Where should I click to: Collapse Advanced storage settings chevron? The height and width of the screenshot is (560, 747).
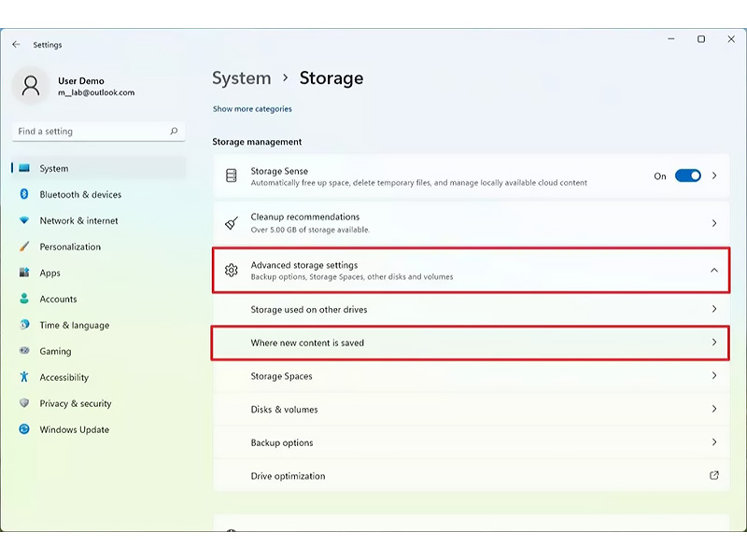tap(714, 270)
